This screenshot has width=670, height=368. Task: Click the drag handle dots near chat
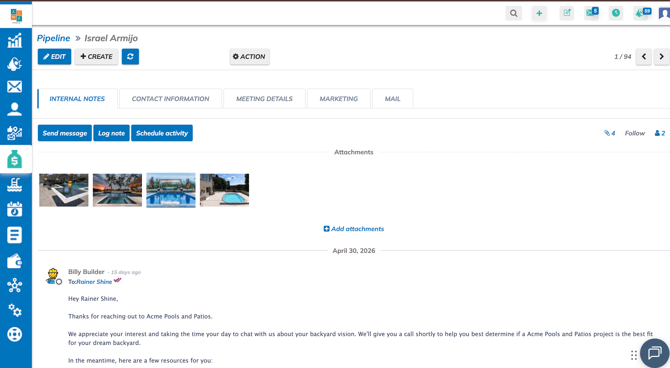(634, 355)
